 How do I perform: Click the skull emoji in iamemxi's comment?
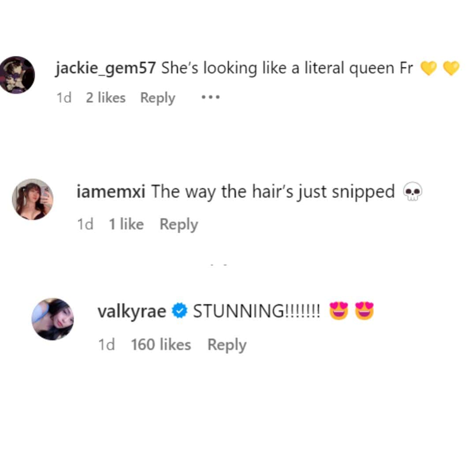(x=412, y=191)
